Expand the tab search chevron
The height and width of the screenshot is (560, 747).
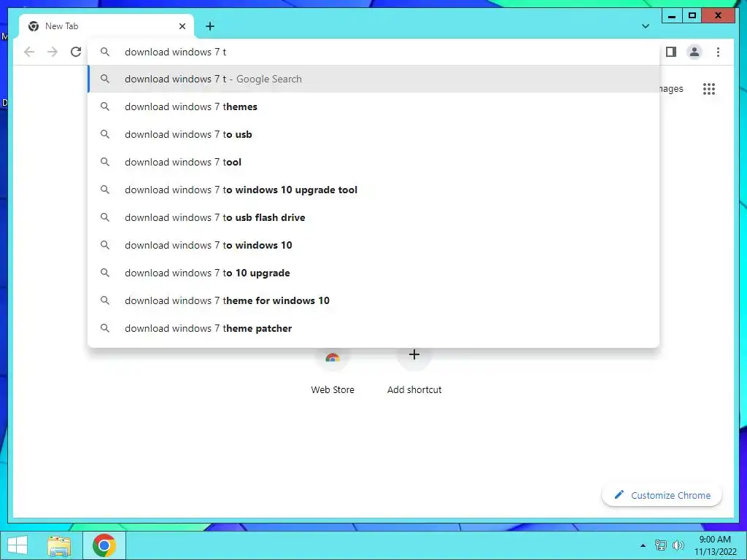pyautogui.click(x=646, y=26)
